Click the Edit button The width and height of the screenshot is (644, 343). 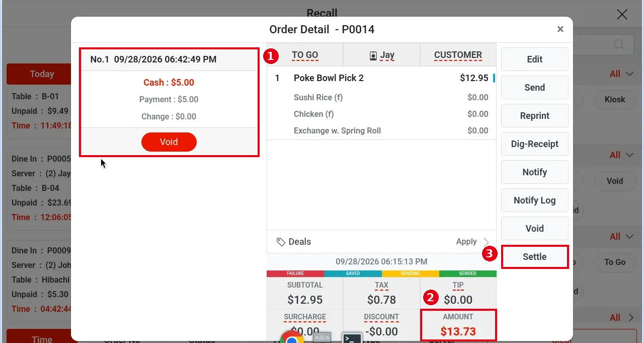point(535,59)
